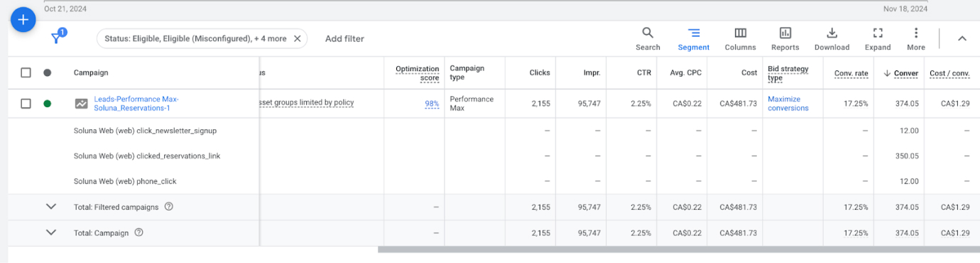The height and width of the screenshot is (263, 980).
Task: Open the Leads-Performance Max-Soluna_Reservations-1 link
Action: pos(136,104)
